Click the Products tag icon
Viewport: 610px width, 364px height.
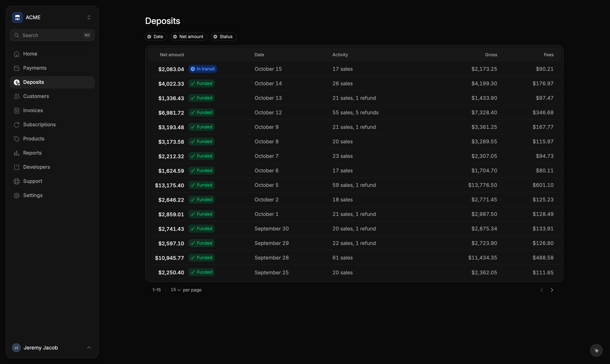point(17,139)
